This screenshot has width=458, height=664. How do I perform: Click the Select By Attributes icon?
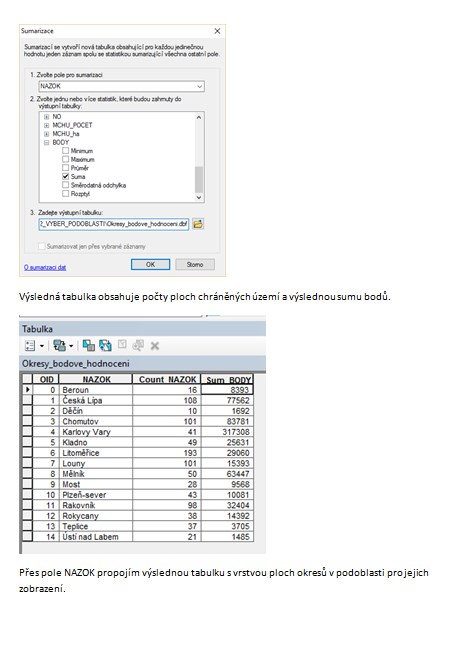(x=88, y=346)
